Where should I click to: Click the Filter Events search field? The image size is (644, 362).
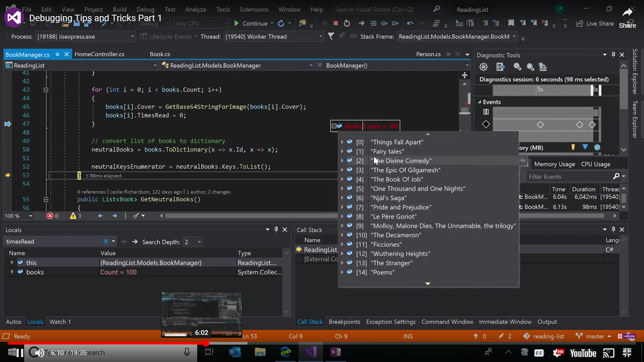pos(569,177)
